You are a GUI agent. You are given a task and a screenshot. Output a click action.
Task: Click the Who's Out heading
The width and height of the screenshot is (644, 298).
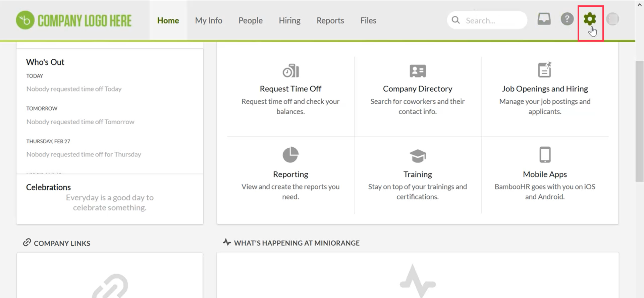(x=45, y=62)
